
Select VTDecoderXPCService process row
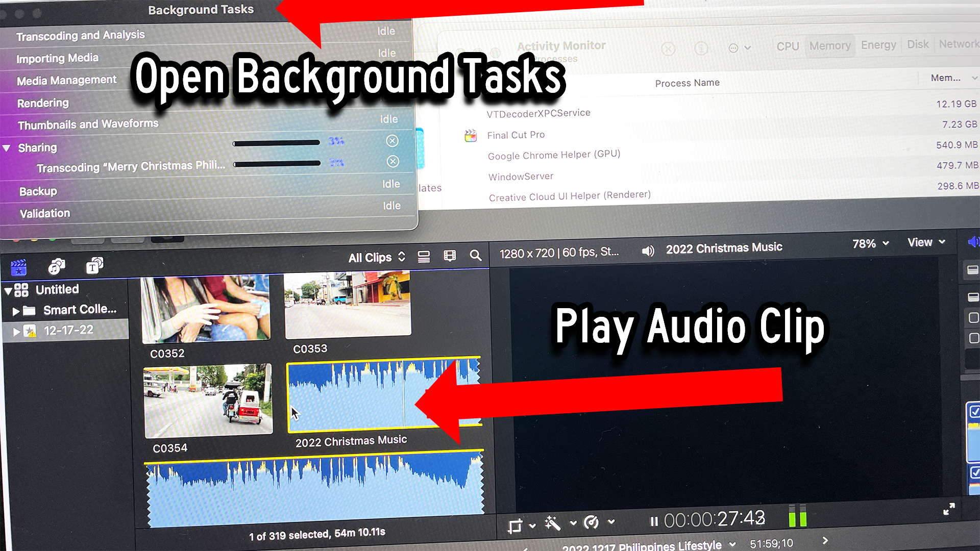[538, 113]
